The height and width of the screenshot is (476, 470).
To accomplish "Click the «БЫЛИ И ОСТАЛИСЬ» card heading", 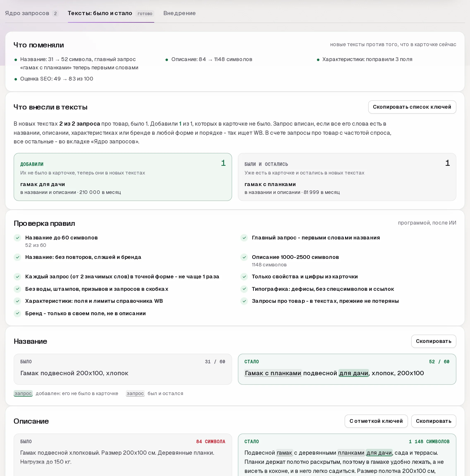I will (266, 164).
